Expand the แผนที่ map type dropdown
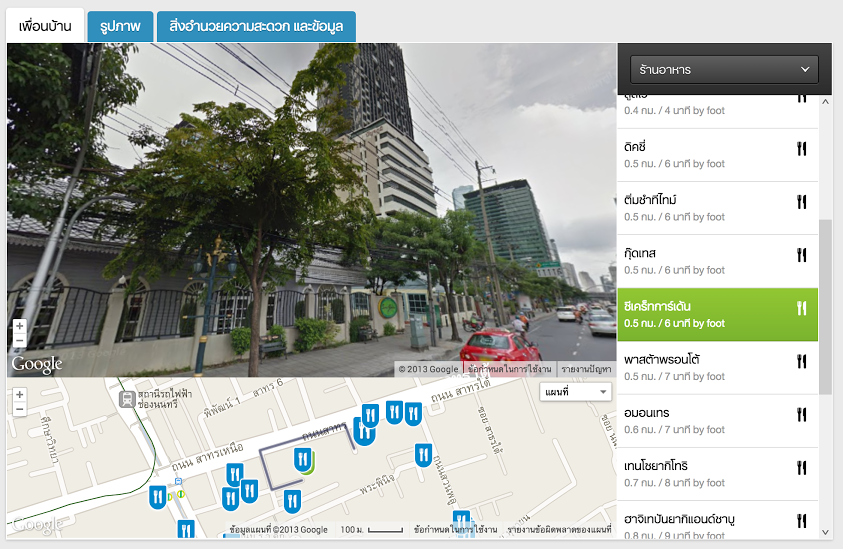 click(x=575, y=392)
